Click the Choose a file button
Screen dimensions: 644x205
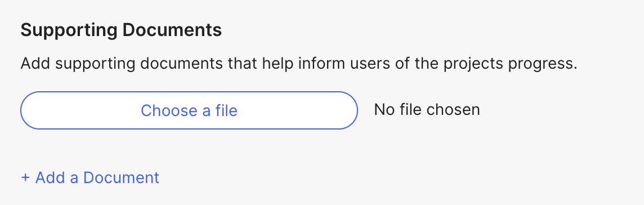pos(189,110)
